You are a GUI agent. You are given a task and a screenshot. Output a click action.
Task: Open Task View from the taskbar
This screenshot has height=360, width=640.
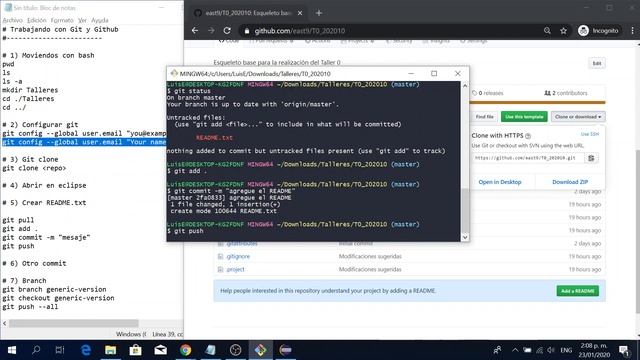[60, 350]
